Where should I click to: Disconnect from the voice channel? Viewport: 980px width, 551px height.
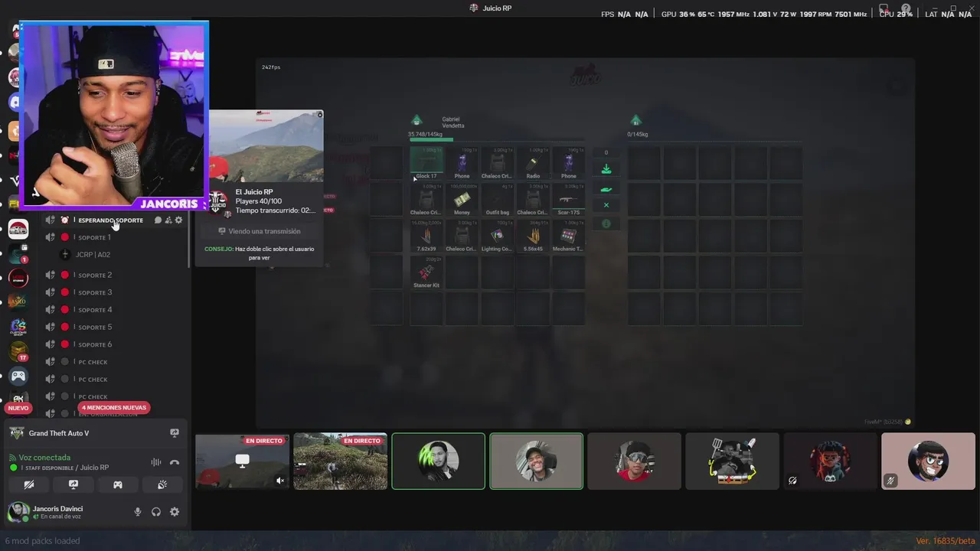click(x=175, y=462)
